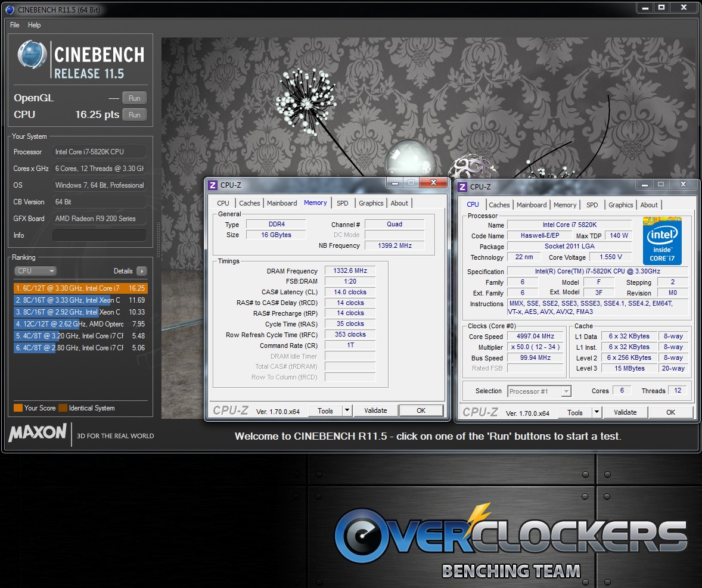Click the Info input field
Image resolution: width=702 pixels, height=588 pixels.
(x=100, y=235)
